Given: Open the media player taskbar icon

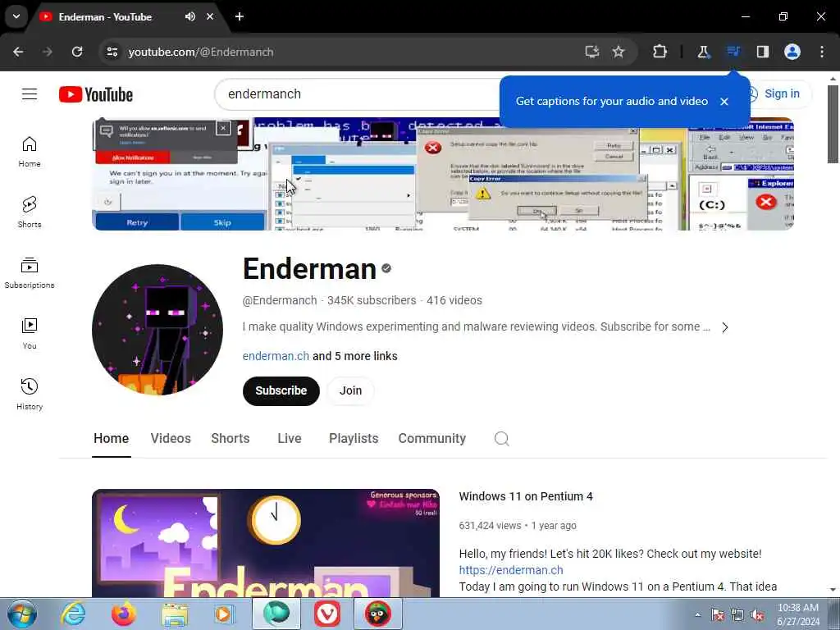Looking at the screenshot, I should [224, 614].
